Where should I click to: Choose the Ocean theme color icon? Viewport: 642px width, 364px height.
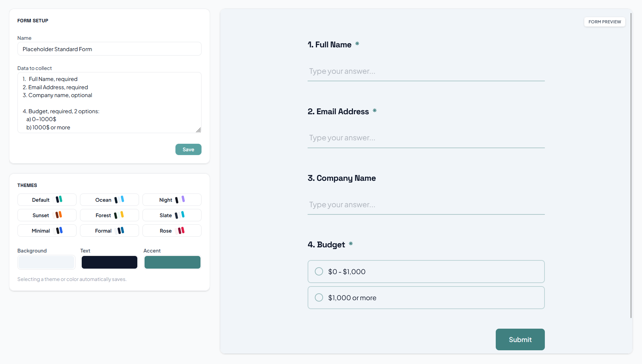(x=119, y=199)
